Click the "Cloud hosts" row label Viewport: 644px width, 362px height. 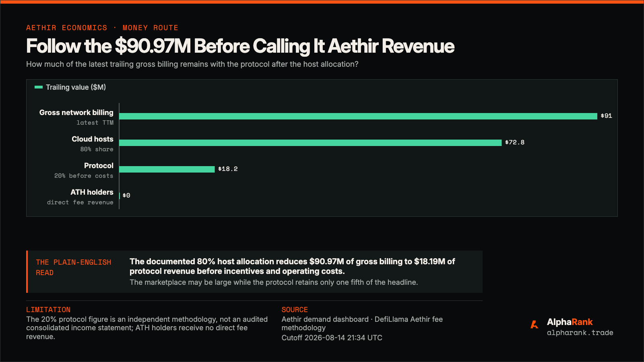(x=93, y=139)
